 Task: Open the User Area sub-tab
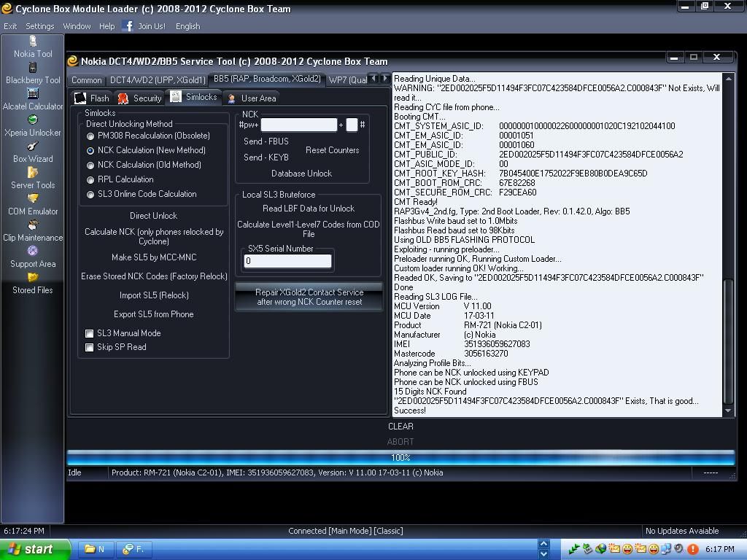252,98
